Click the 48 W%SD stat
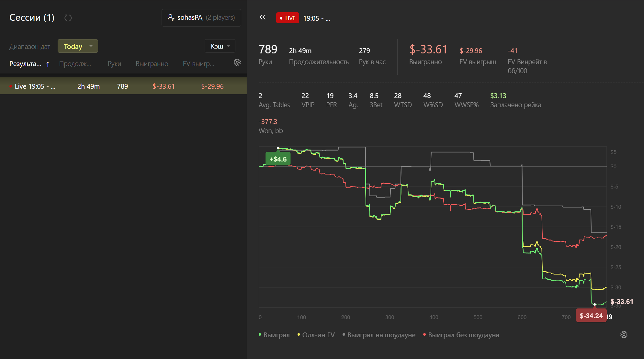 click(x=433, y=100)
